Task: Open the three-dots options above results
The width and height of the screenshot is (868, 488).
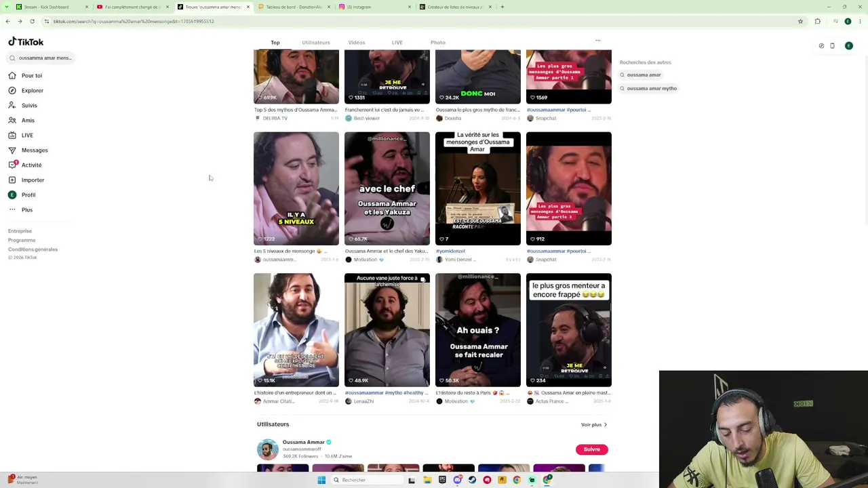Action: tap(597, 41)
